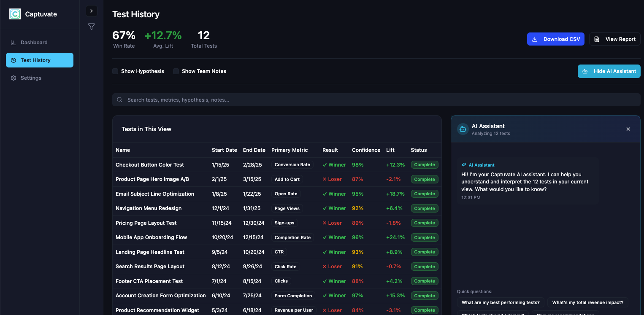Ask 'What are my best performing tests?'
This screenshot has height=315, width=644.
tap(501, 302)
